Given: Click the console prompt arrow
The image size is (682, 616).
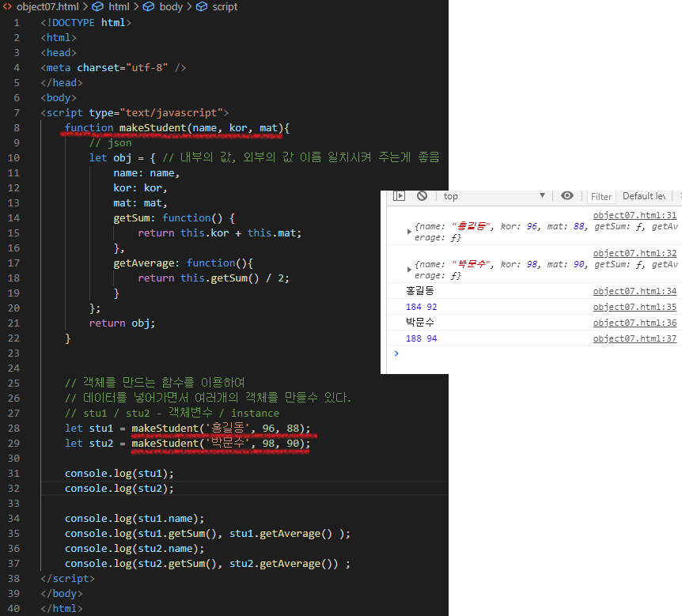Looking at the screenshot, I should pyautogui.click(x=396, y=353).
